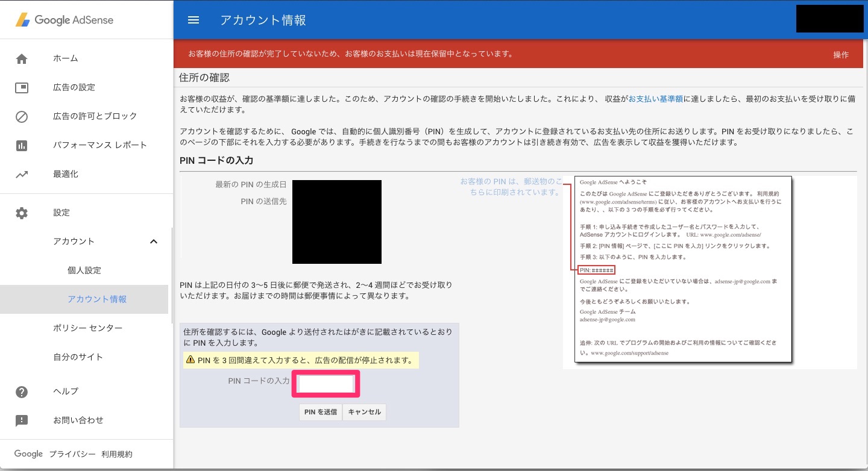The image size is (868, 471).
Task: Click the アカウント情報 page title
Action: tap(263, 20)
